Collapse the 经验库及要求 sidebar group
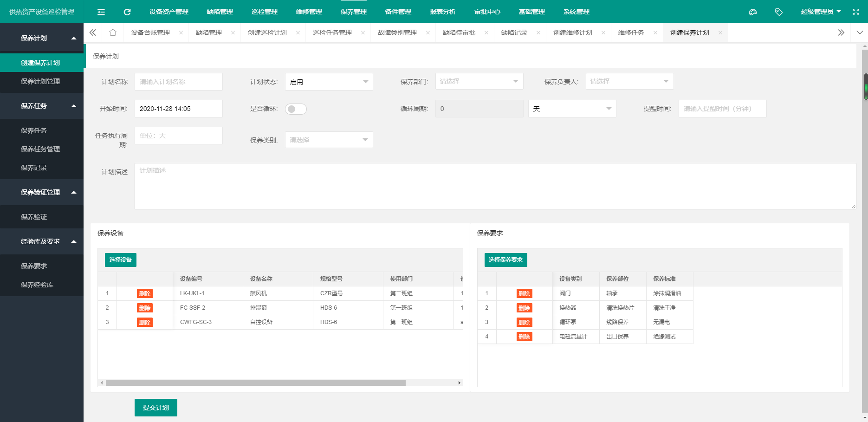 [x=42, y=241]
